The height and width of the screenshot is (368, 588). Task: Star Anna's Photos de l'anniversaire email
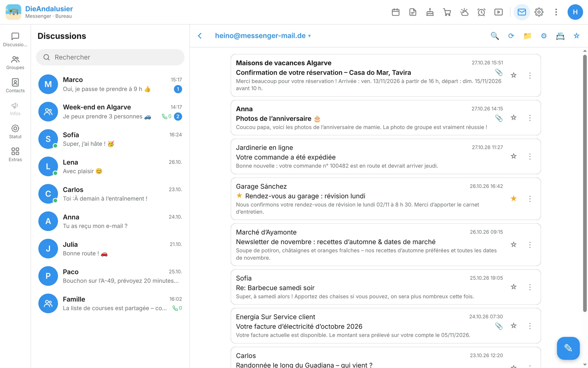tap(514, 117)
